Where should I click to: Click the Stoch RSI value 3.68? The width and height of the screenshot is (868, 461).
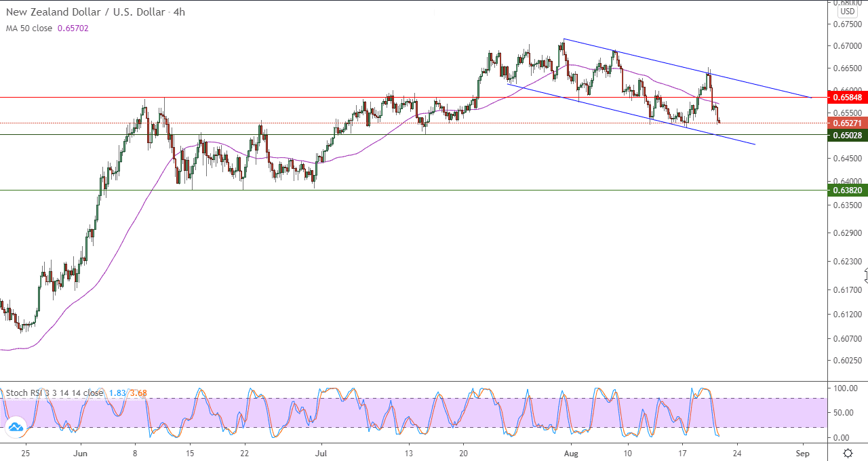coord(138,393)
